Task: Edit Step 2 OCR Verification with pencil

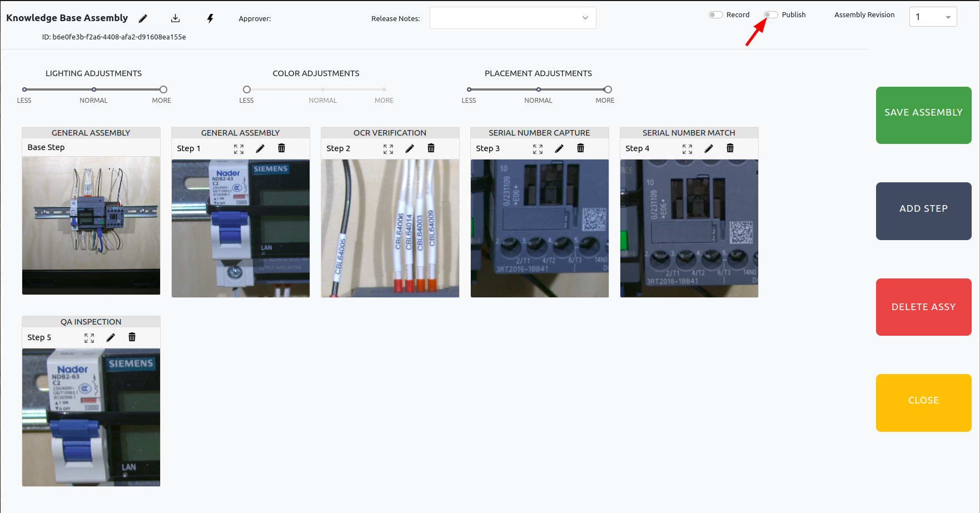Action: [410, 148]
